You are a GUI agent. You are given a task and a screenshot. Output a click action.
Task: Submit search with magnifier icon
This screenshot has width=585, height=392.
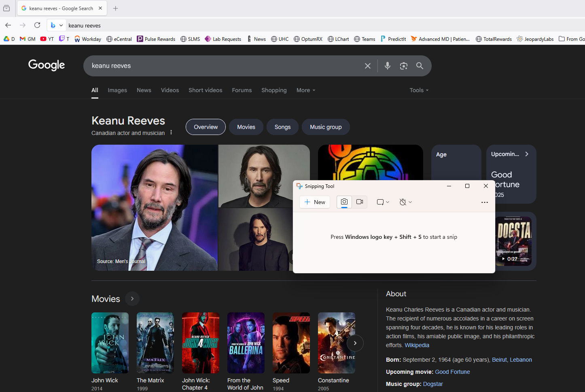[x=420, y=66]
